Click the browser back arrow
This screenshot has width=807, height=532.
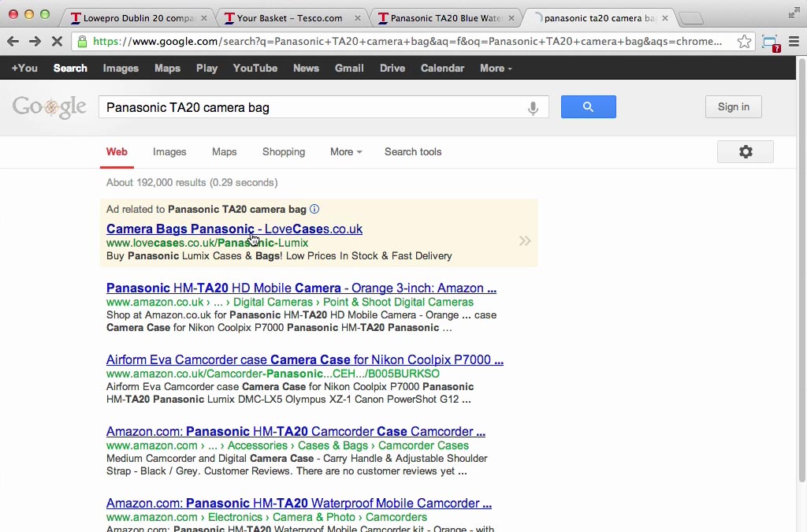(13, 41)
